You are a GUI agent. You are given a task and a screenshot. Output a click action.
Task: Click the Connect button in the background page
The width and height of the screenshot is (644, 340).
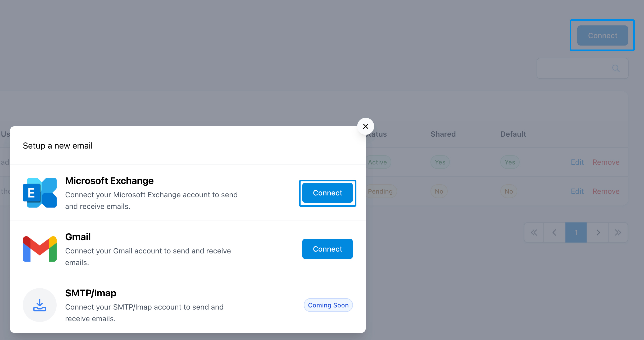[602, 35]
